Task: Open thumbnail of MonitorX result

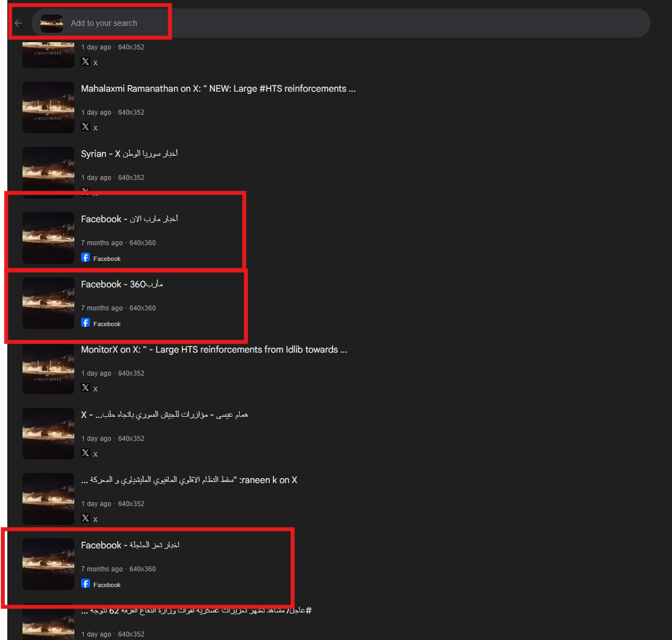Action: [48, 368]
